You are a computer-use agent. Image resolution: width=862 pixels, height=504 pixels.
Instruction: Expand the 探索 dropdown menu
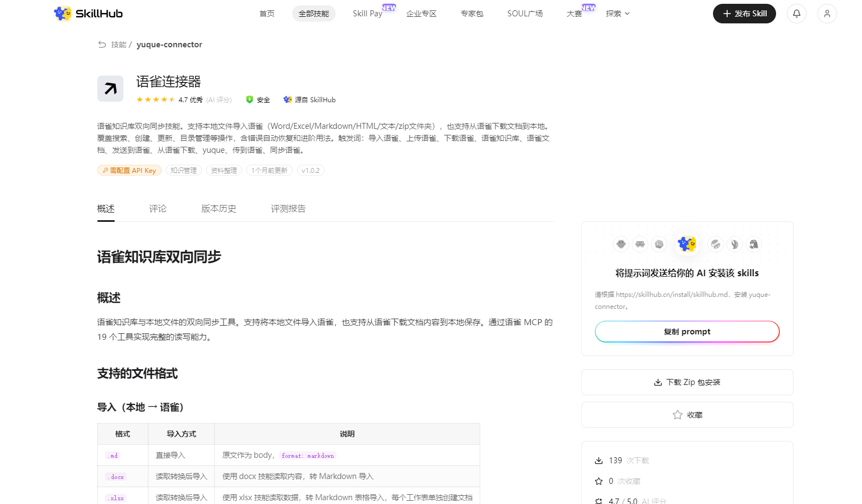tap(618, 14)
